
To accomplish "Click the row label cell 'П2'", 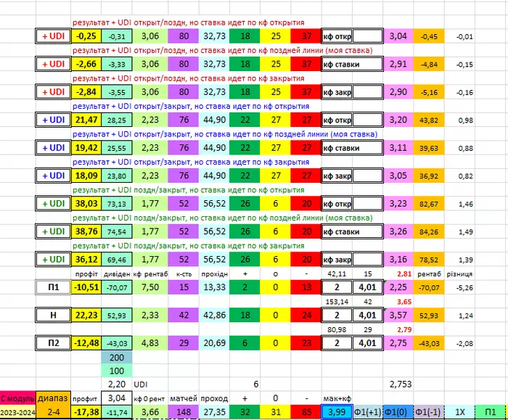I will pos(54,343).
